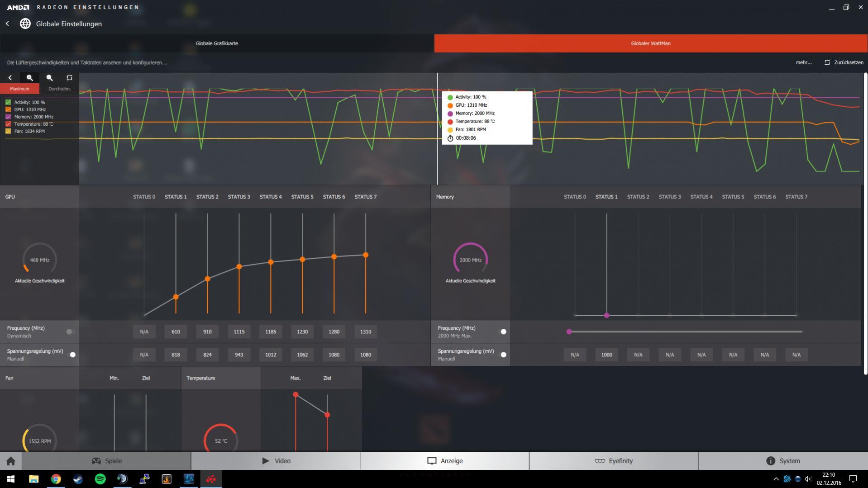868x488 pixels.
Task: Open Spotify from the taskbar
Action: point(100,479)
